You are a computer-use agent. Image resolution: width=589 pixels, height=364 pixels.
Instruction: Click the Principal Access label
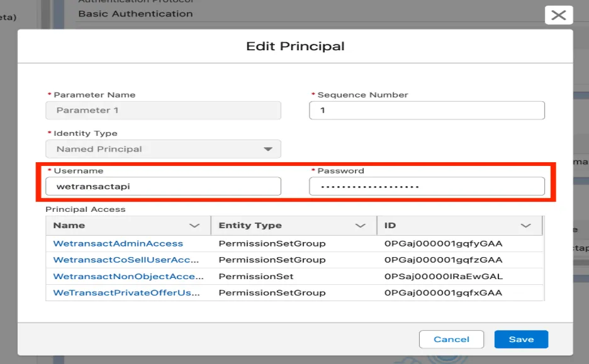point(86,209)
